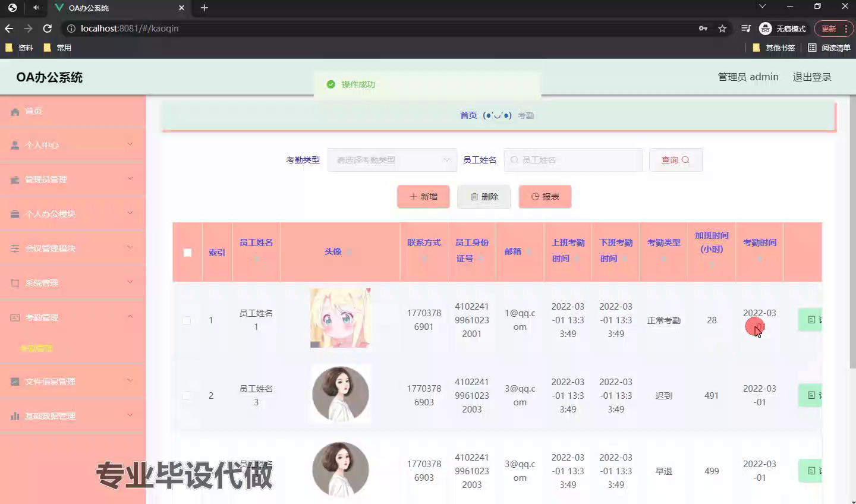Image resolution: width=856 pixels, height=504 pixels.
Task: Click the icon beside 个人办公模块
Action: coord(15,214)
